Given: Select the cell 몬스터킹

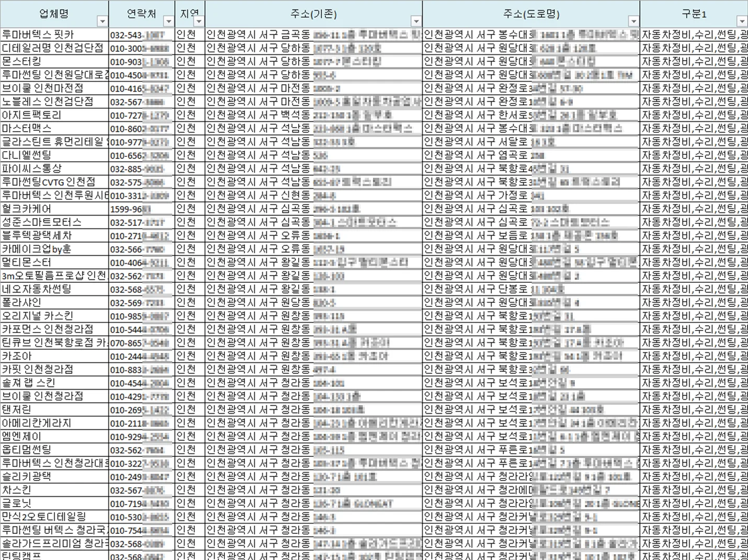Looking at the screenshot, I should (x=54, y=61).
